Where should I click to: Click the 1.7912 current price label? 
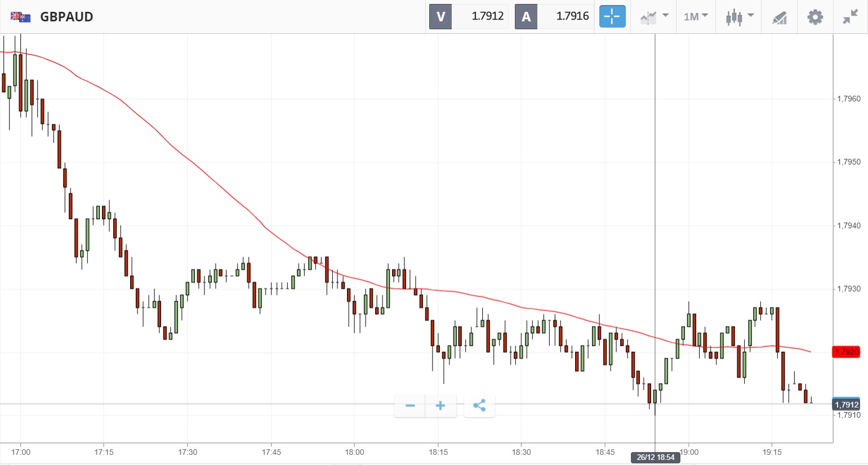[x=846, y=405]
